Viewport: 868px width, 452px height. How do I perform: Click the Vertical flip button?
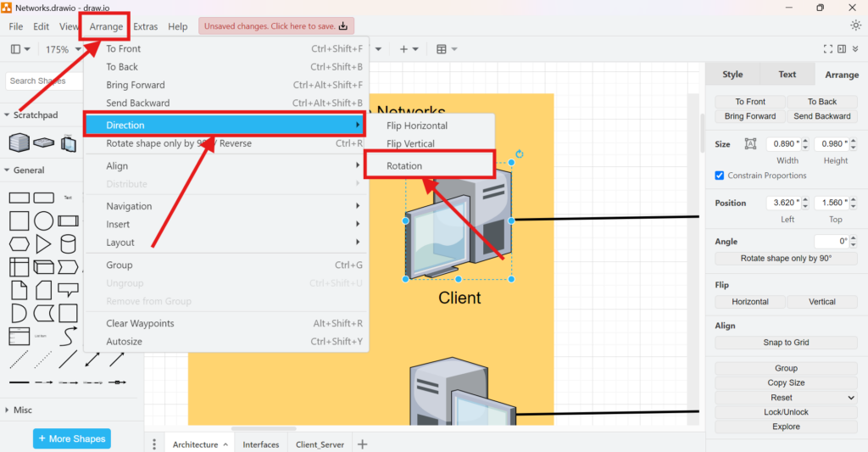(822, 302)
